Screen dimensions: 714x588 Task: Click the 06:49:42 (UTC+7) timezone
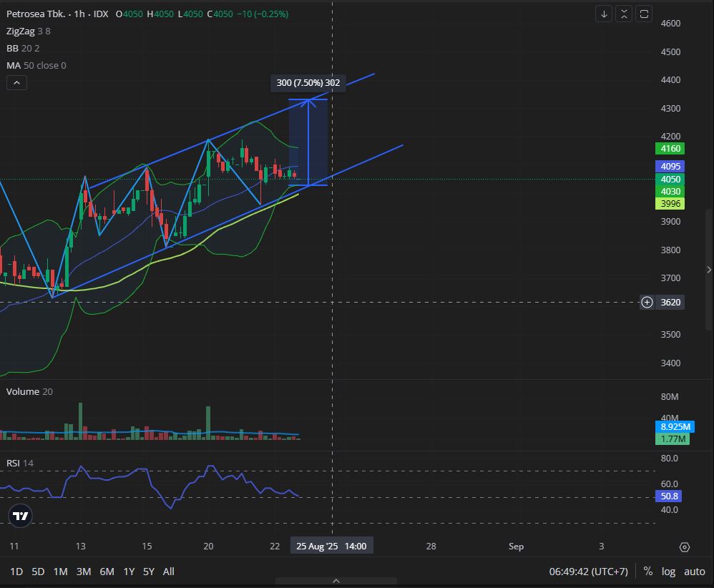(588, 572)
